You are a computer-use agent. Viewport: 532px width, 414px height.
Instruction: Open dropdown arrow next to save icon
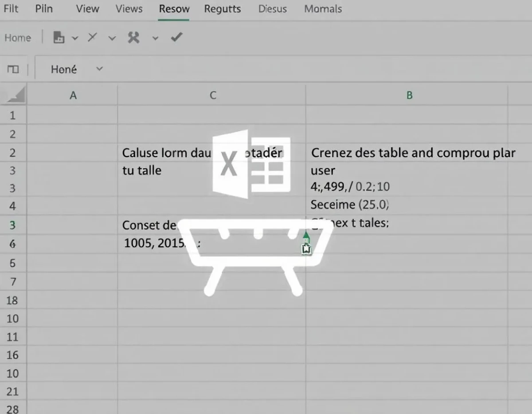[75, 38]
